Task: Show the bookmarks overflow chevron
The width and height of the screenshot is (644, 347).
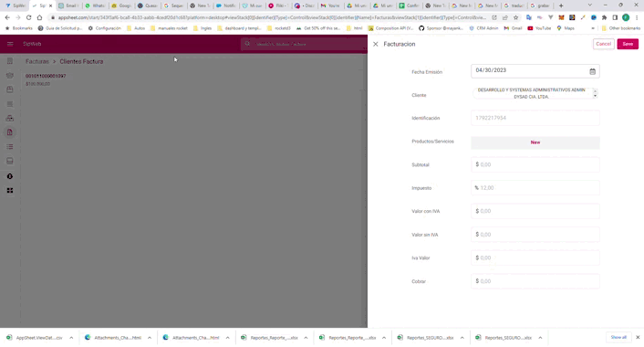Action: coord(592,28)
